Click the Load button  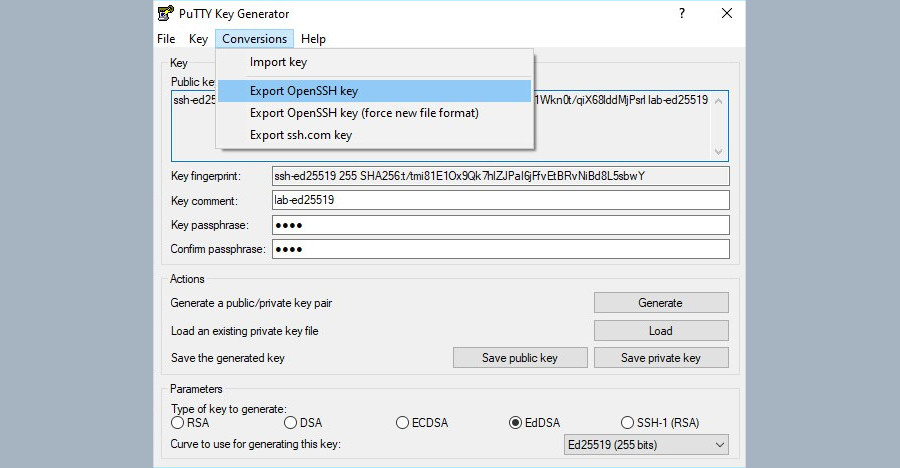(661, 331)
